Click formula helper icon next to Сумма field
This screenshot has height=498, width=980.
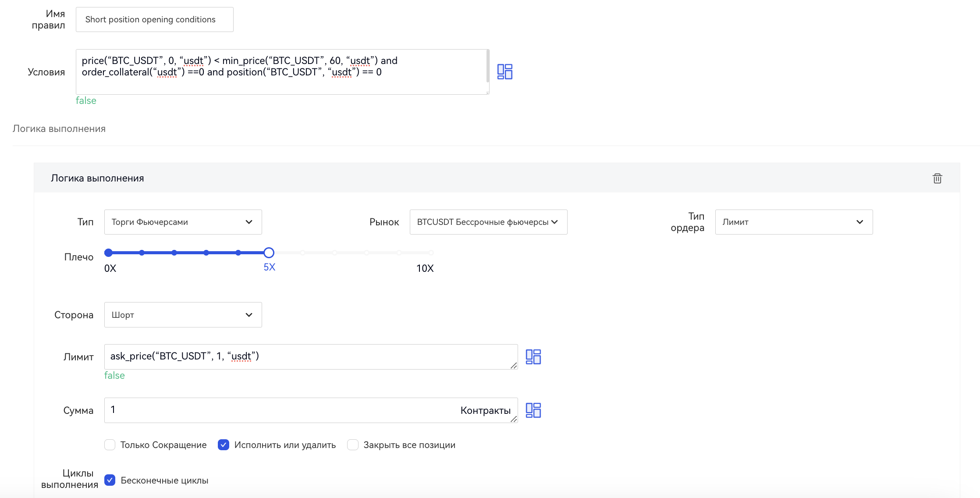click(533, 410)
